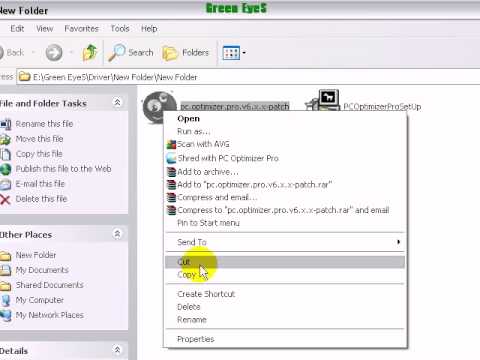Click the E-mail this file envelope icon
The height and width of the screenshot is (360, 480).
pyautogui.click(x=5, y=184)
